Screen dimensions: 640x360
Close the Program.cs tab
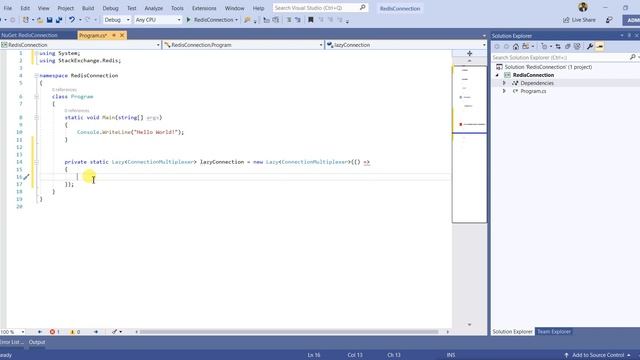[x=122, y=36]
